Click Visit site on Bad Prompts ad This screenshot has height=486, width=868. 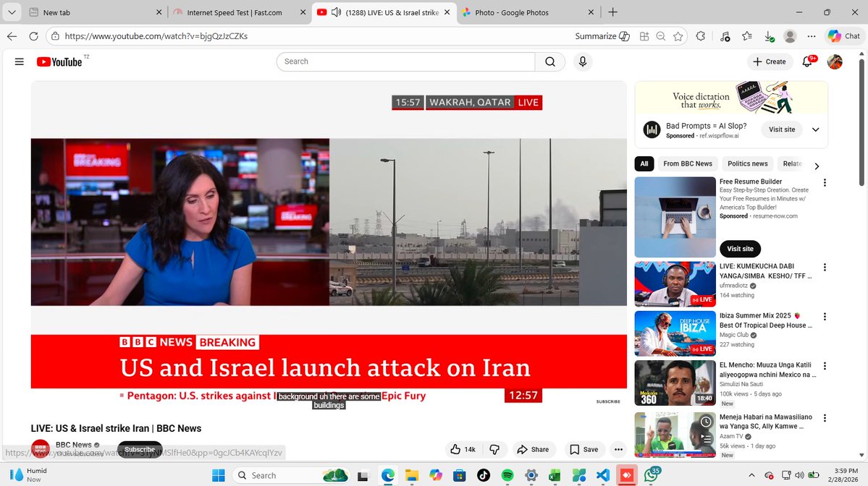click(x=782, y=129)
